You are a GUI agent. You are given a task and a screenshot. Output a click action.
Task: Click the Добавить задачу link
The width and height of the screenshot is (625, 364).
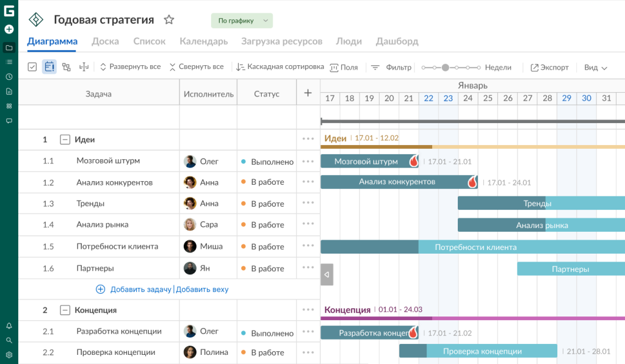click(x=140, y=290)
